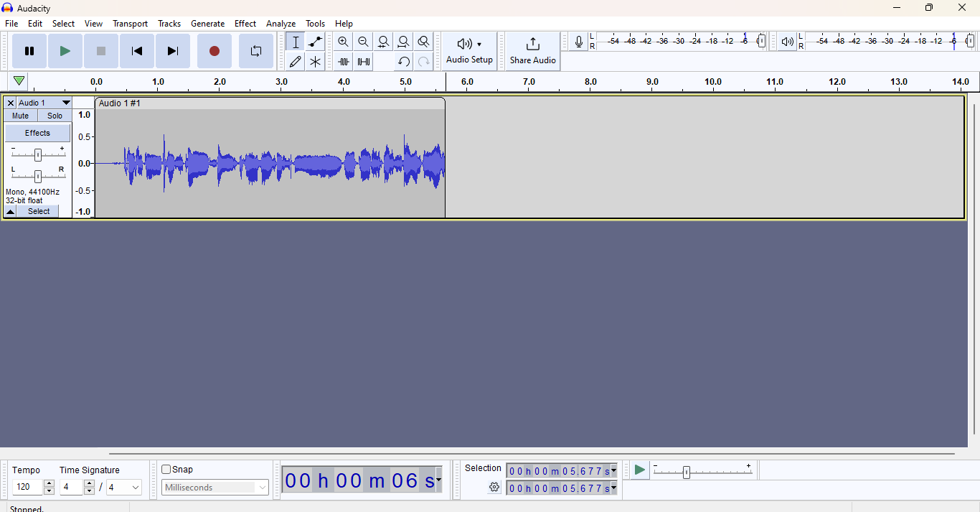Open Effects for Audio 1
The height and width of the screenshot is (512, 980).
37,132
